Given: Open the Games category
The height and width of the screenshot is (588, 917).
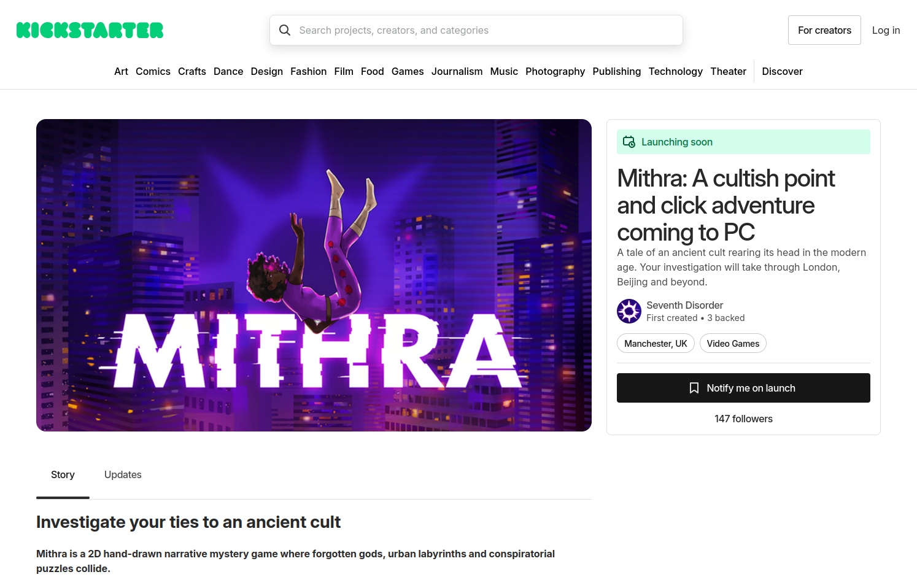Looking at the screenshot, I should 408,71.
